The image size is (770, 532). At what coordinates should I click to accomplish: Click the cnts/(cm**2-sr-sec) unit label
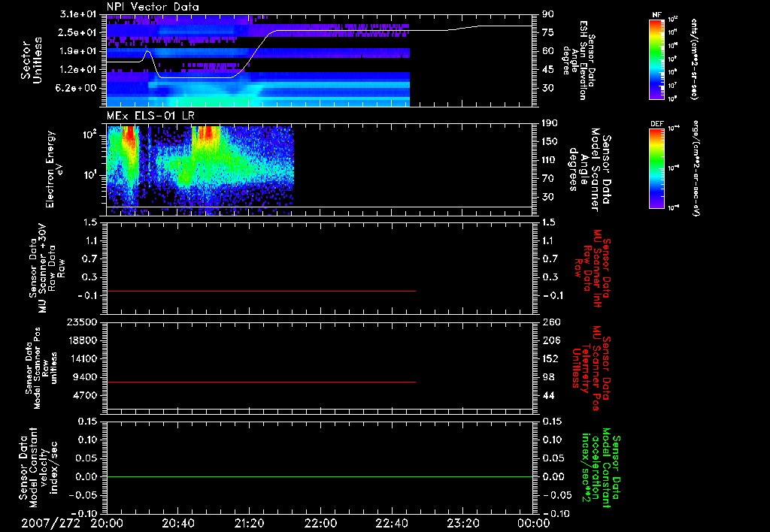694,59
